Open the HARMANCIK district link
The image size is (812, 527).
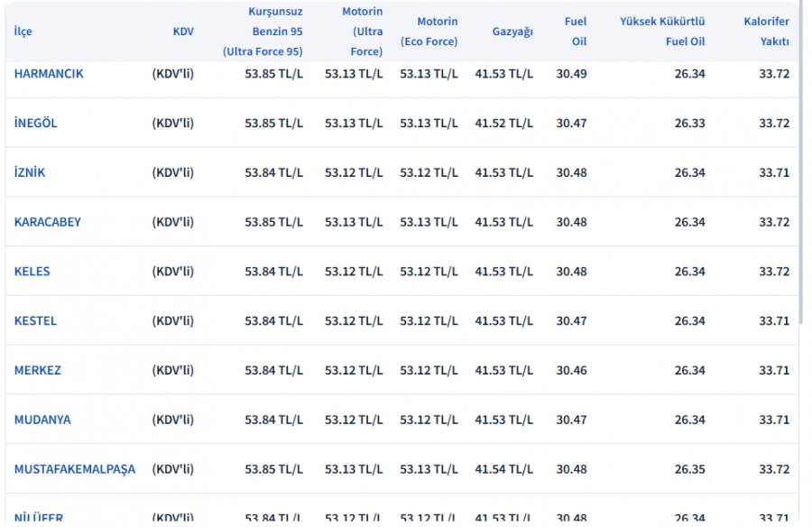[x=49, y=74]
